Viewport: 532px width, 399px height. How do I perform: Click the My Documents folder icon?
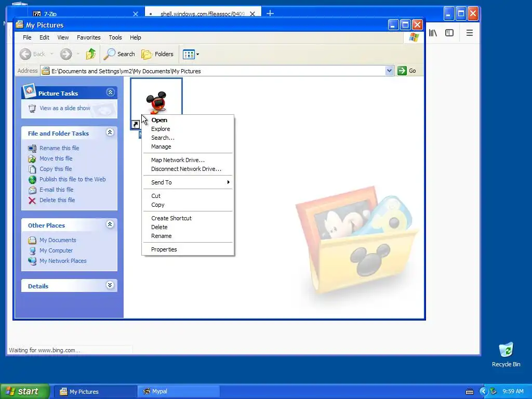click(x=32, y=240)
